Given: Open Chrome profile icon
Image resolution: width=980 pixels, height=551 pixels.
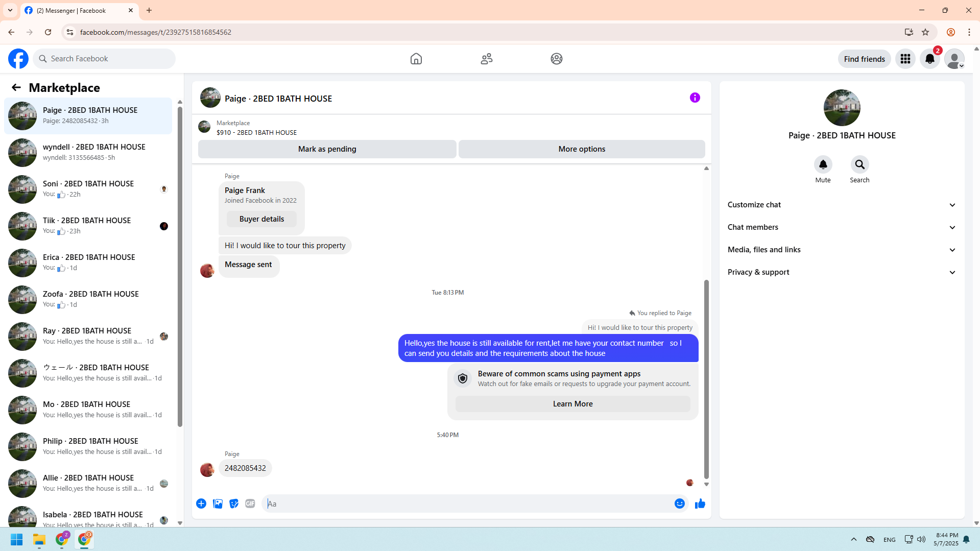Looking at the screenshot, I should coord(951,32).
